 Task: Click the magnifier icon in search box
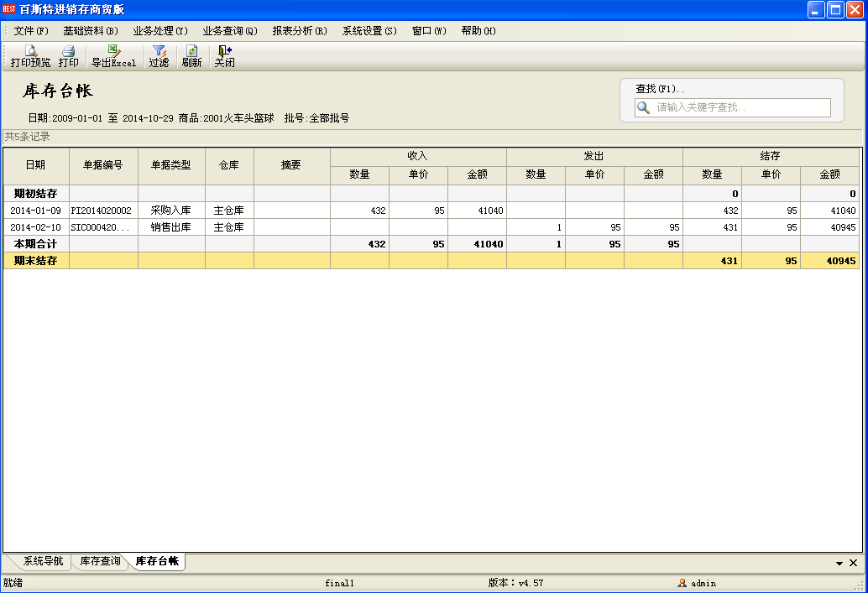point(644,107)
